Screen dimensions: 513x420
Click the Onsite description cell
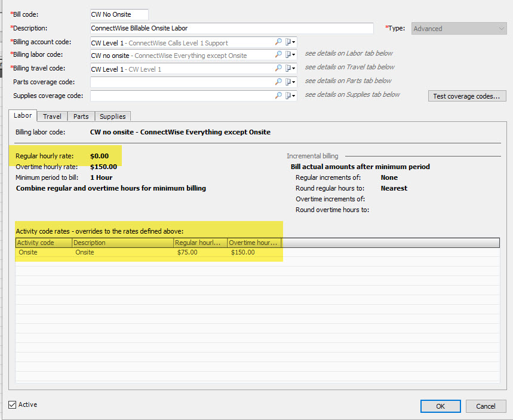(x=85, y=252)
